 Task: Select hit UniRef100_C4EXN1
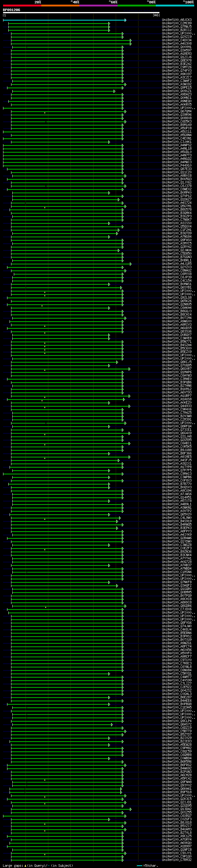[177, 139]
